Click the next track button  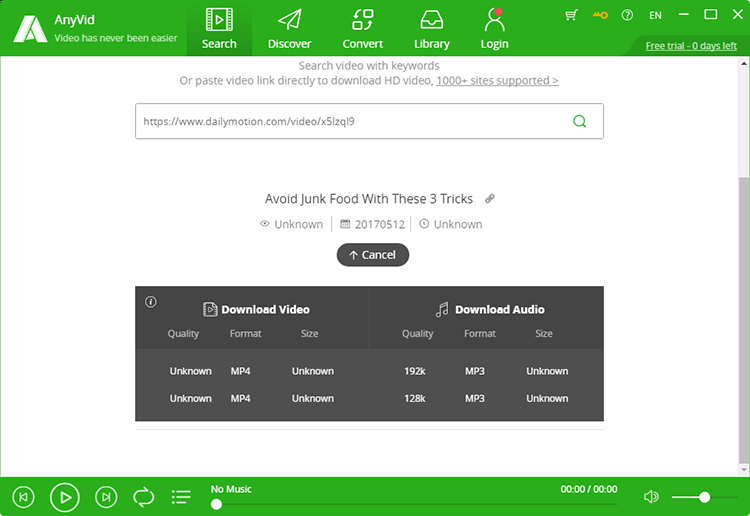(x=106, y=497)
